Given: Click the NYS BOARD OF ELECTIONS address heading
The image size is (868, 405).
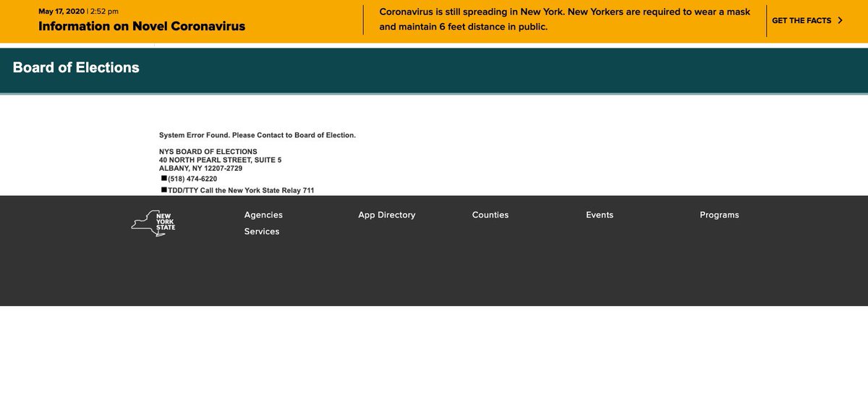Looking at the screenshot, I should tap(208, 151).
